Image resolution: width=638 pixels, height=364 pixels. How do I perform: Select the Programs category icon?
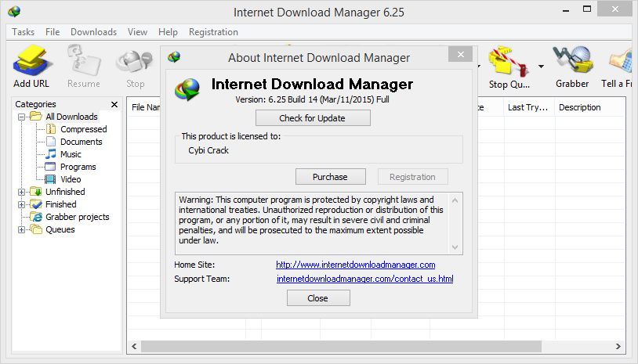click(x=50, y=167)
